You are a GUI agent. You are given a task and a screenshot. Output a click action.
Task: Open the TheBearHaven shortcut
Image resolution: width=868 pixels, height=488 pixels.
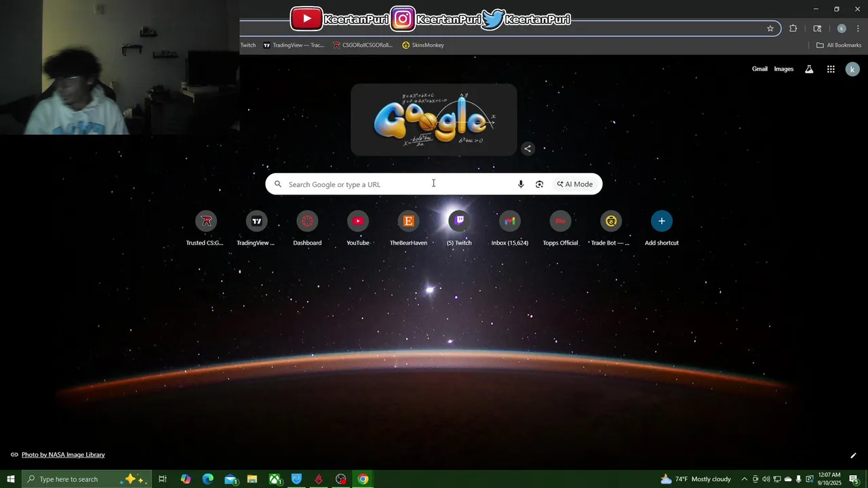point(408,228)
